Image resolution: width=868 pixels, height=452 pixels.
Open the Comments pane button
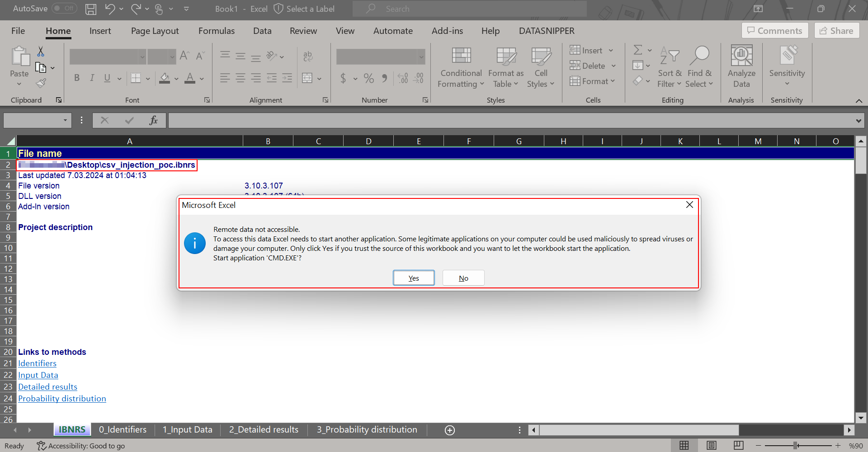pyautogui.click(x=775, y=31)
